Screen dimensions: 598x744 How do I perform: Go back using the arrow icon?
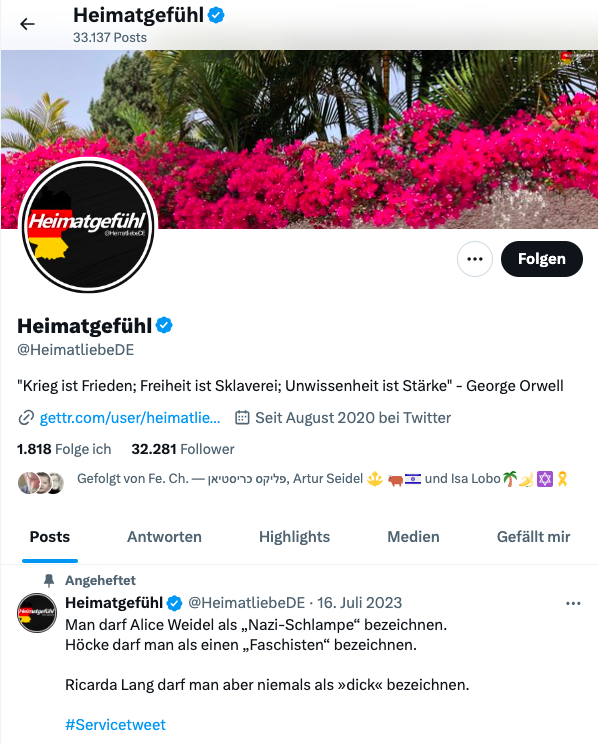click(27, 24)
